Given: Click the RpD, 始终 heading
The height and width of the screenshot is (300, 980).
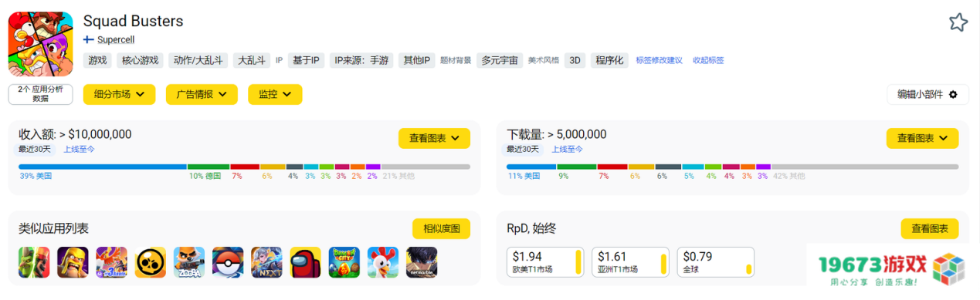Looking at the screenshot, I should [x=531, y=228].
